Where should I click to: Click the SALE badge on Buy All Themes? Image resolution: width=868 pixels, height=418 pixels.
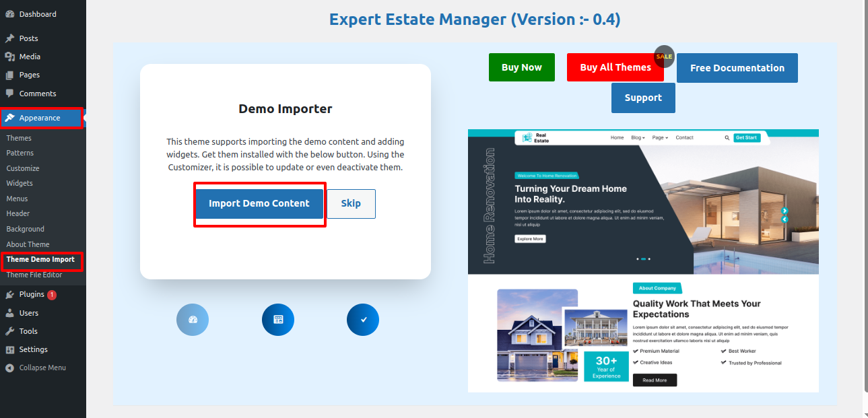coord(664,57)
